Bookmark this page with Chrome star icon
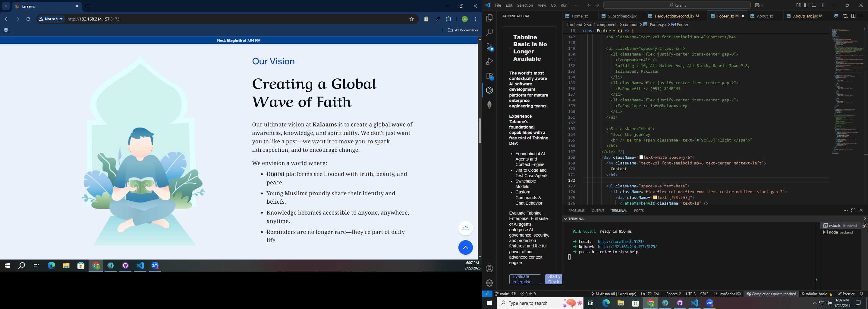 [411, 19]
